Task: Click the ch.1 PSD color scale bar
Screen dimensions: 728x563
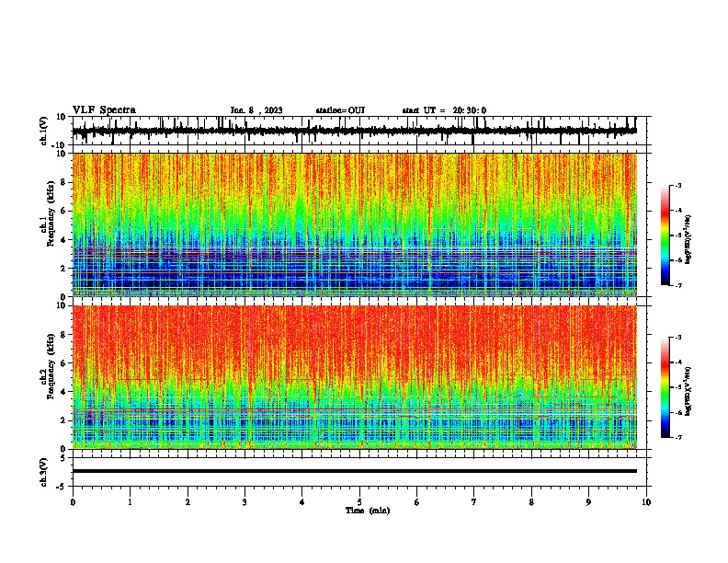Action: [x=665, y=236]
